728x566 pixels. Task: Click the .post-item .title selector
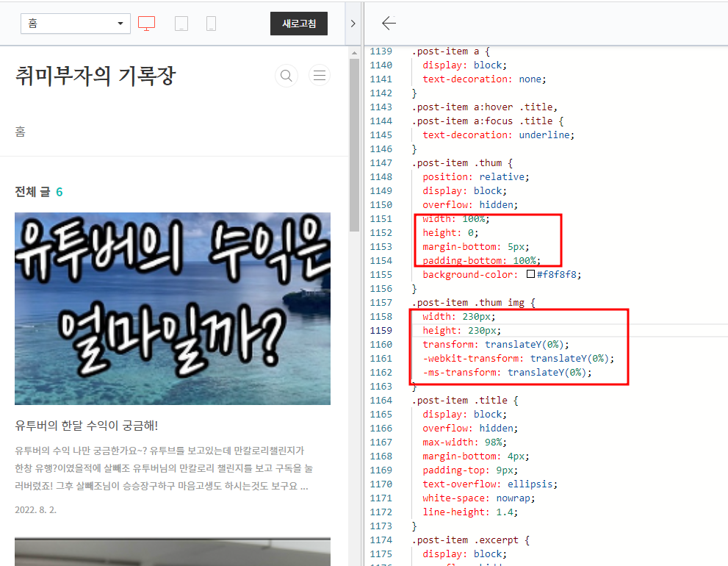tap(465, 400)
